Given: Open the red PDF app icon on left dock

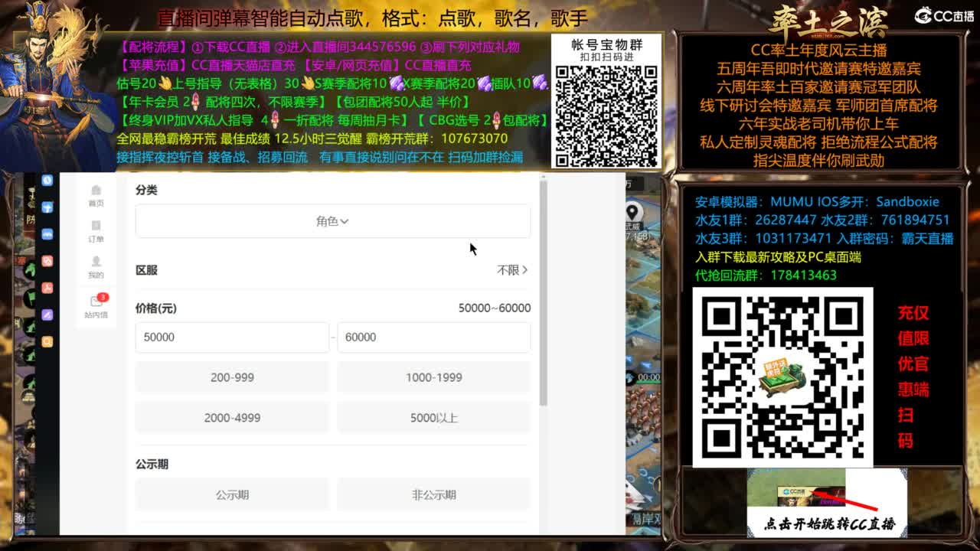Looking at the screenshot, I should (47, 289).
